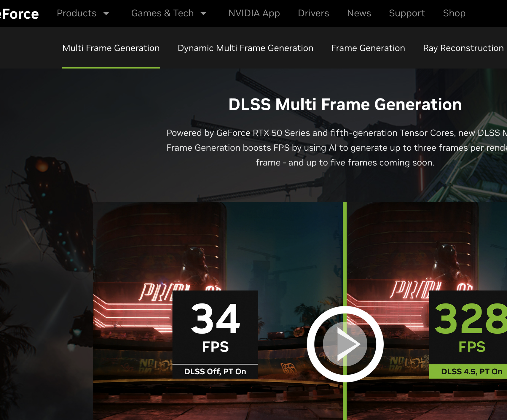Open the Support section
This screenshot has width=507, height=420.
pos(407,13)
